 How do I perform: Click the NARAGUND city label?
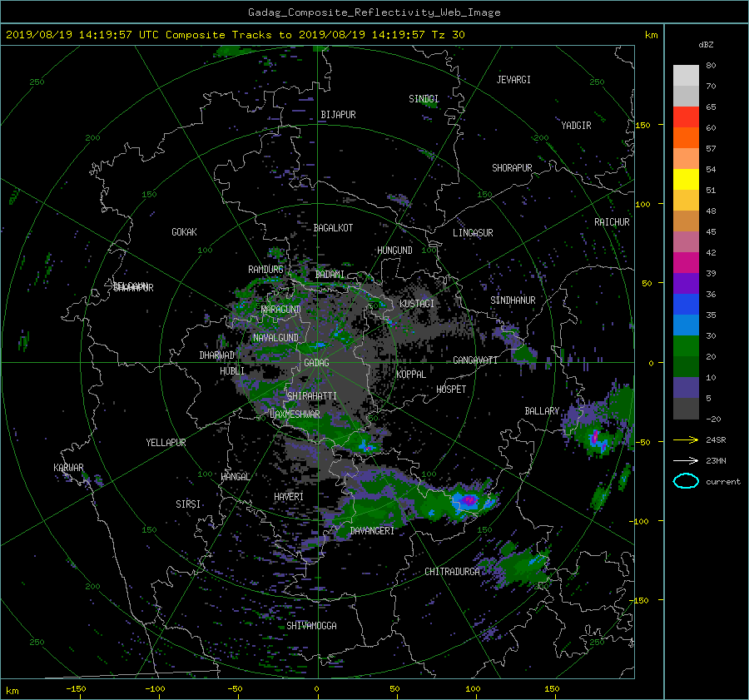(x=281, y=310)
